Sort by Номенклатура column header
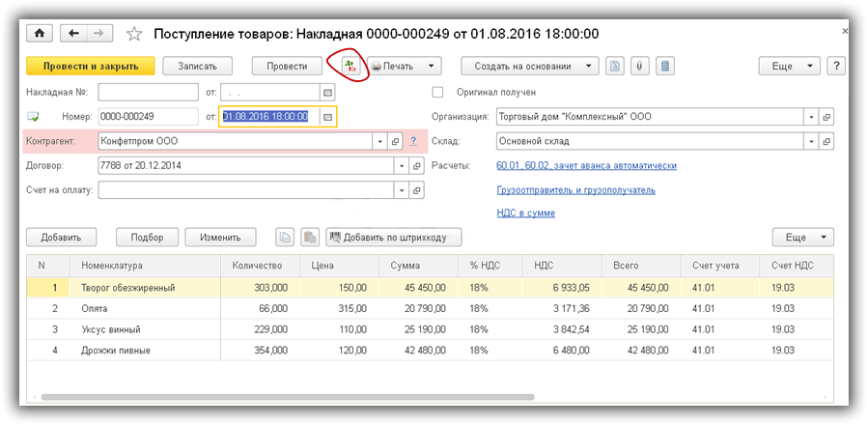 (146, 266)
